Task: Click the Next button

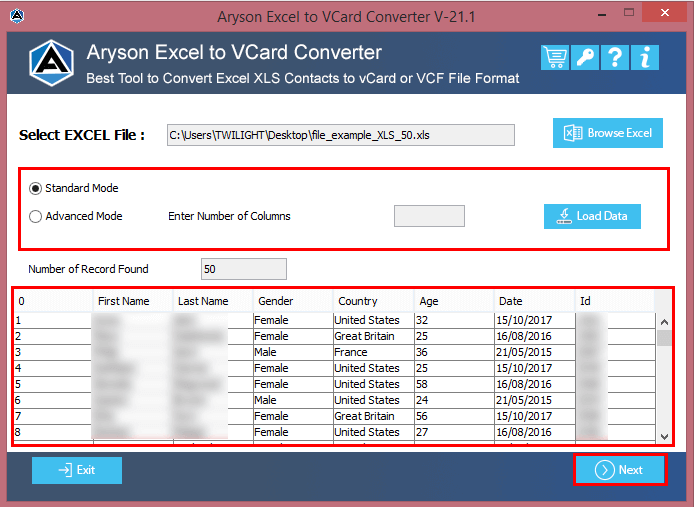Action: [x=620, y=470]
